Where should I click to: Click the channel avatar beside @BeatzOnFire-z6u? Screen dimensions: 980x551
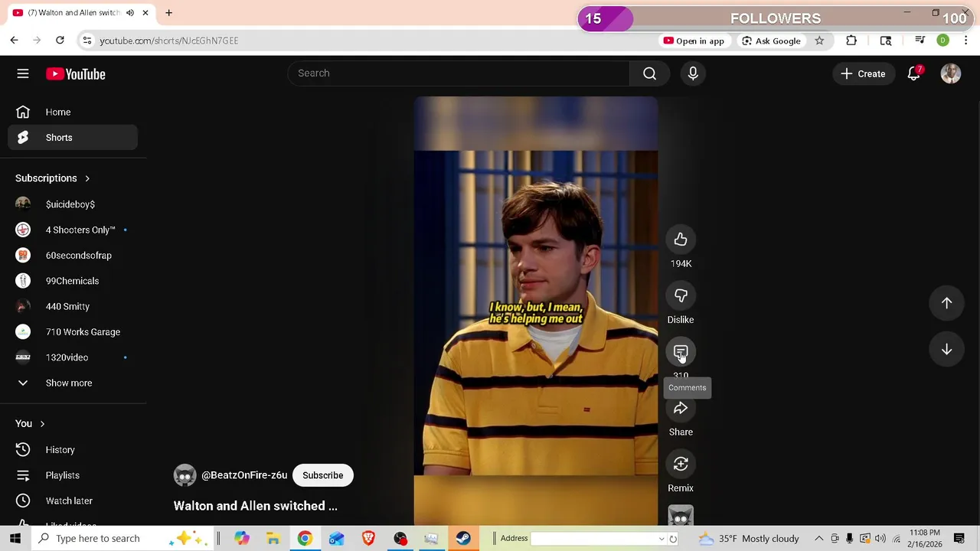pos(185,475)
